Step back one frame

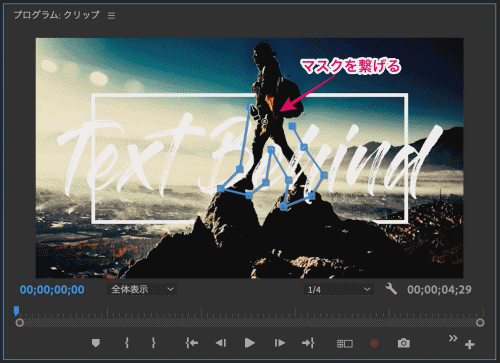221,343
